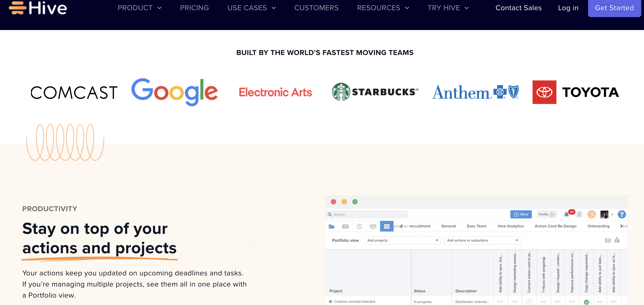644x305 pixels.
Task: Click the Get Started button
Action: [614, 8]
